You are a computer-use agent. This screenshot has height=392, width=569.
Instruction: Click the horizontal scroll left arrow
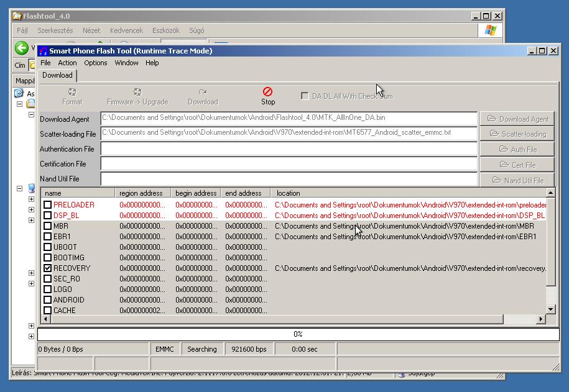tap(45, 319)
